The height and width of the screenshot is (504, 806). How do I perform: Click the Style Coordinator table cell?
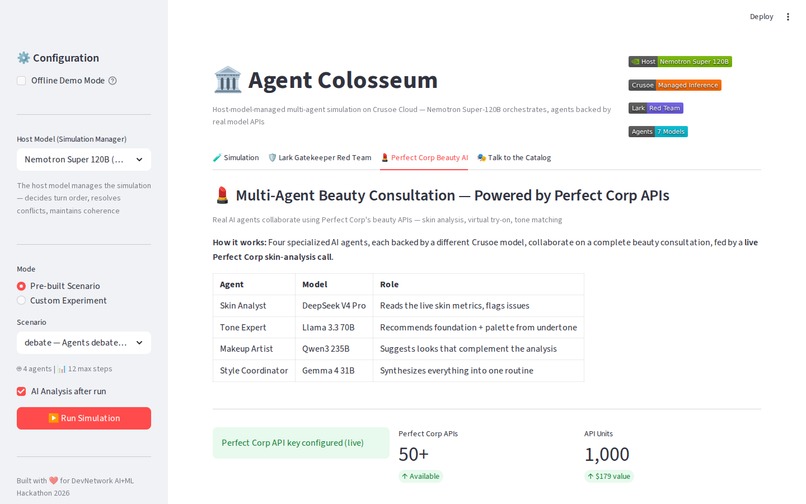[254, 370]
